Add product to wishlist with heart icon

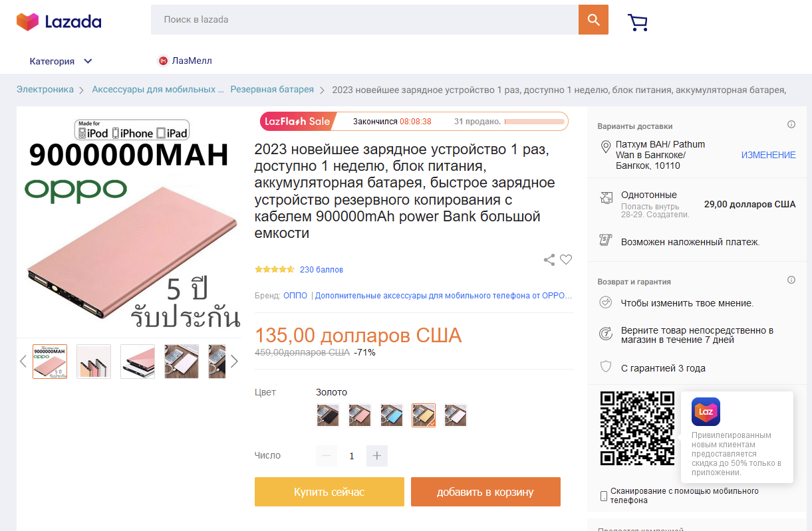(566, 260)
